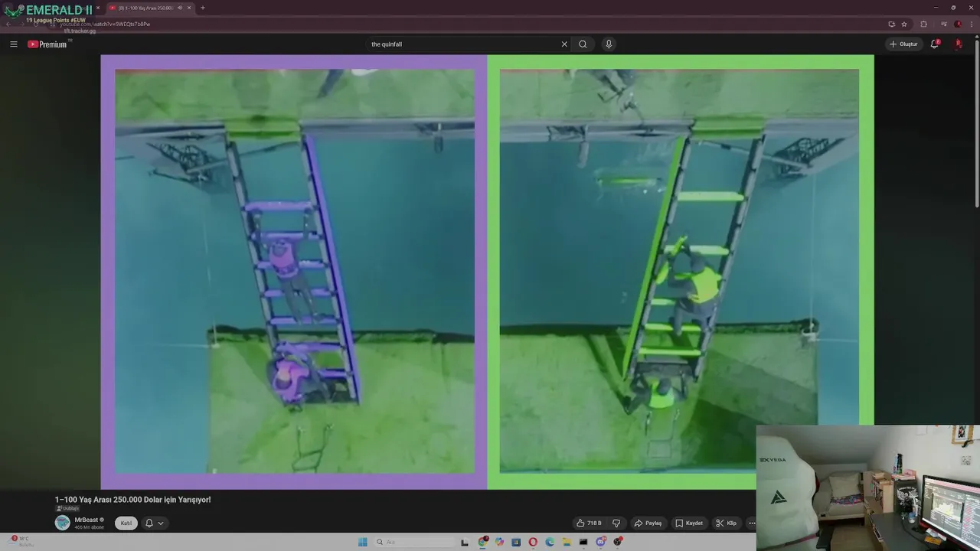Open the media control icon in toolbar
The image size is (980, 551).
coord(943,24)
